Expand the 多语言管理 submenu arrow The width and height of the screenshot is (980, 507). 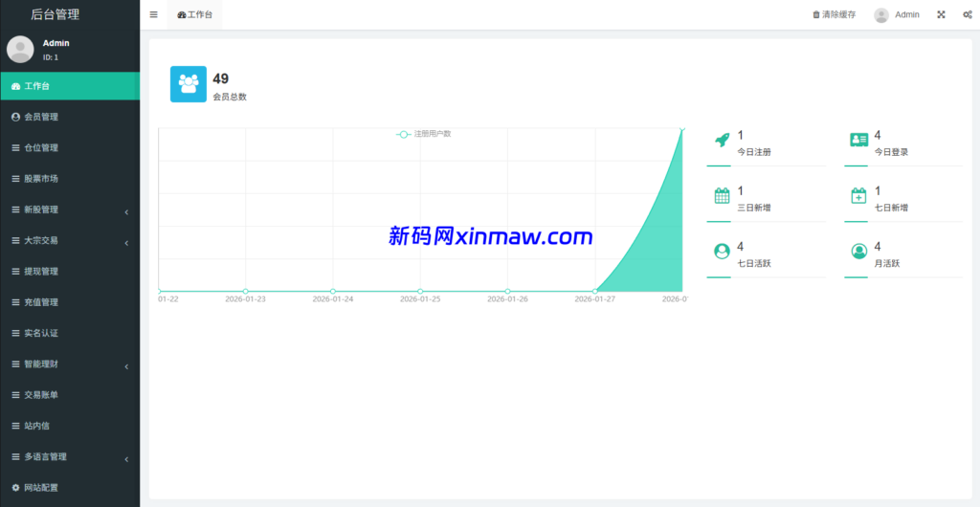point(126,459)
